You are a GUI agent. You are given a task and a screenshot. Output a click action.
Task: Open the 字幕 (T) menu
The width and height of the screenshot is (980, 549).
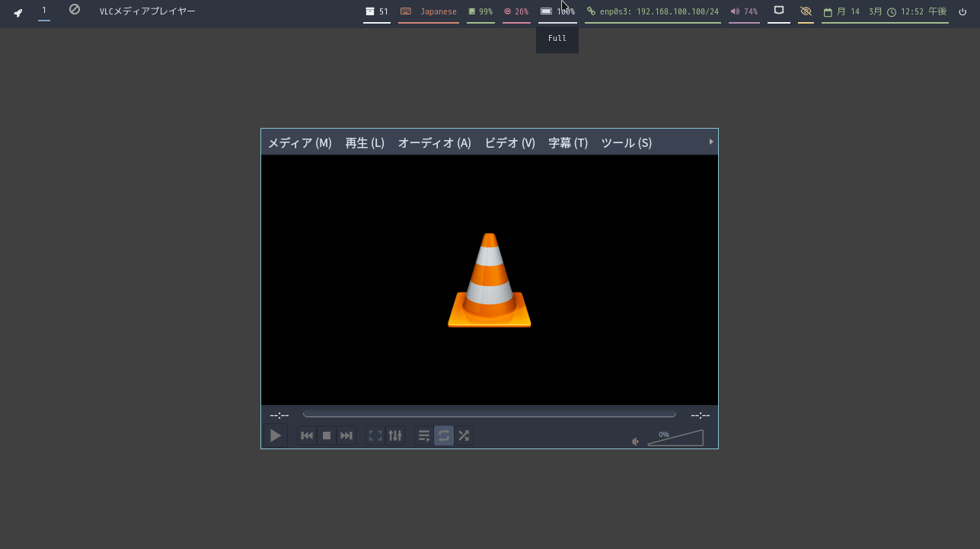click(x=568, y=142)
